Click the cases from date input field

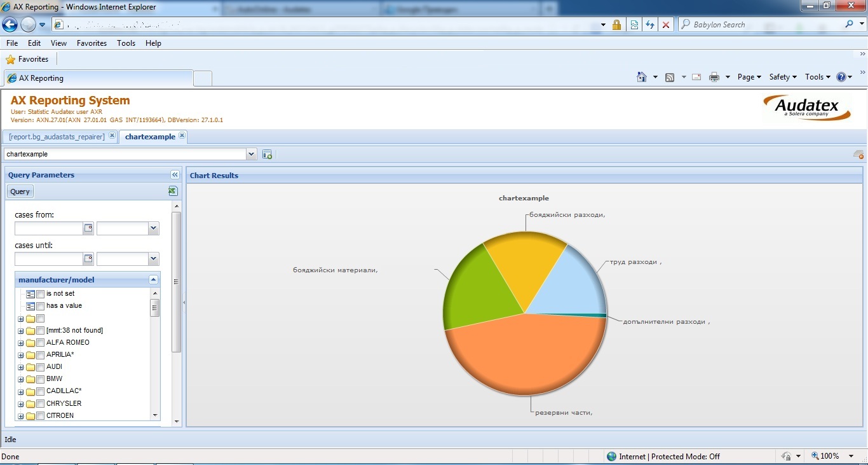point(49,228)
